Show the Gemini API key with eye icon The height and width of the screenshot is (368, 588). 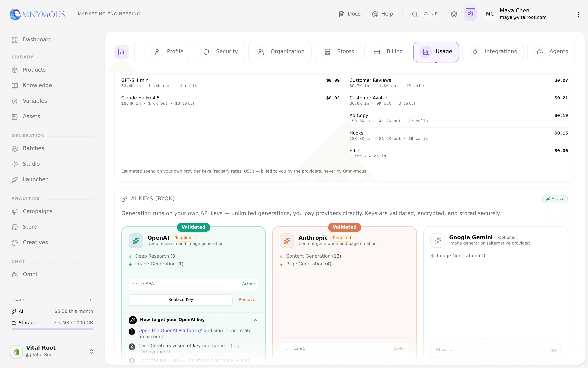pos(554,350)
